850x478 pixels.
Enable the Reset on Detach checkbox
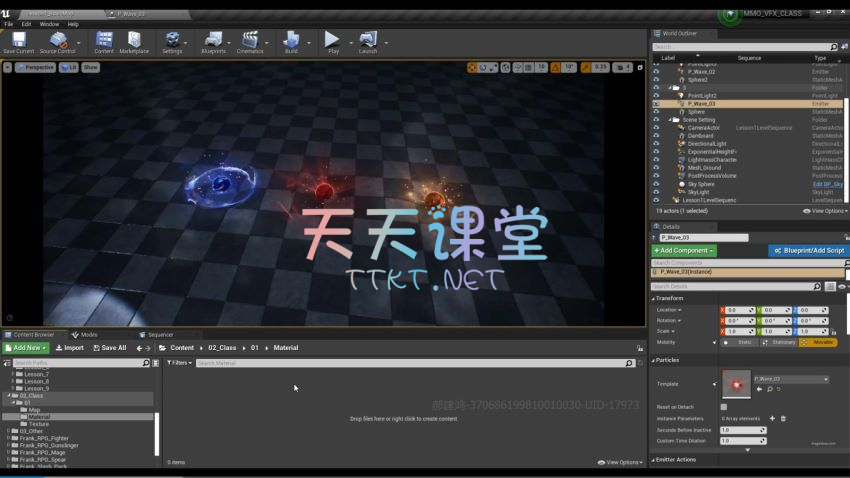click(x=724, y=407)
